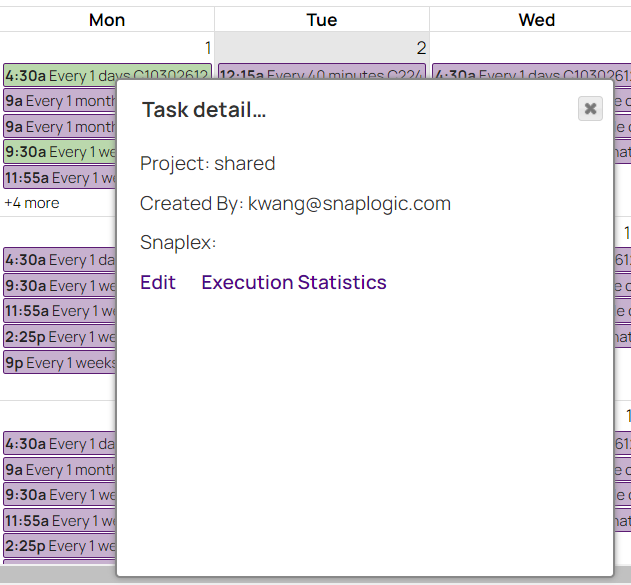Screen dimensions: 631x585
Task: Show hidden events via +4 more
Action: (32, 203)
